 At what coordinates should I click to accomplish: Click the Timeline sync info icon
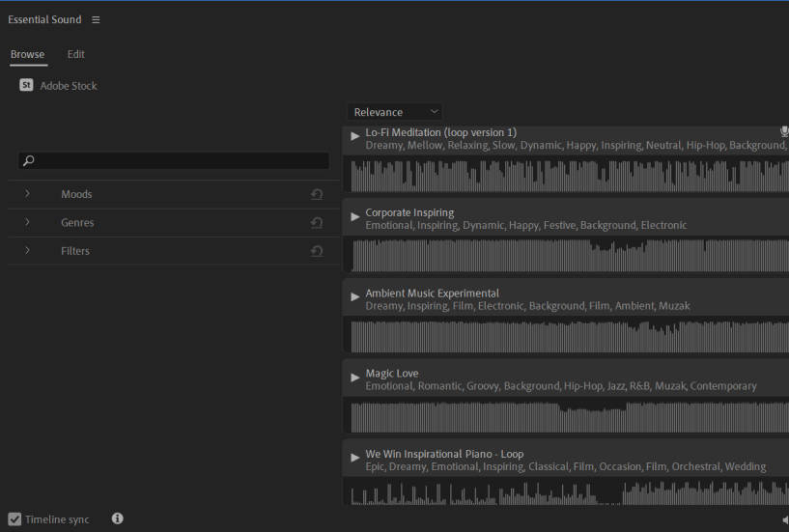(x=118, y=518)
